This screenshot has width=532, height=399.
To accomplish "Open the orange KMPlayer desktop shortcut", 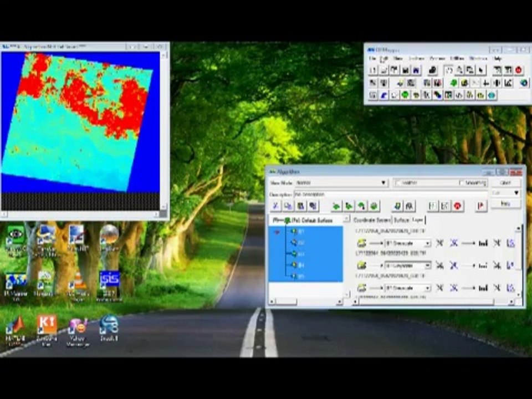I will pos(47,331).
